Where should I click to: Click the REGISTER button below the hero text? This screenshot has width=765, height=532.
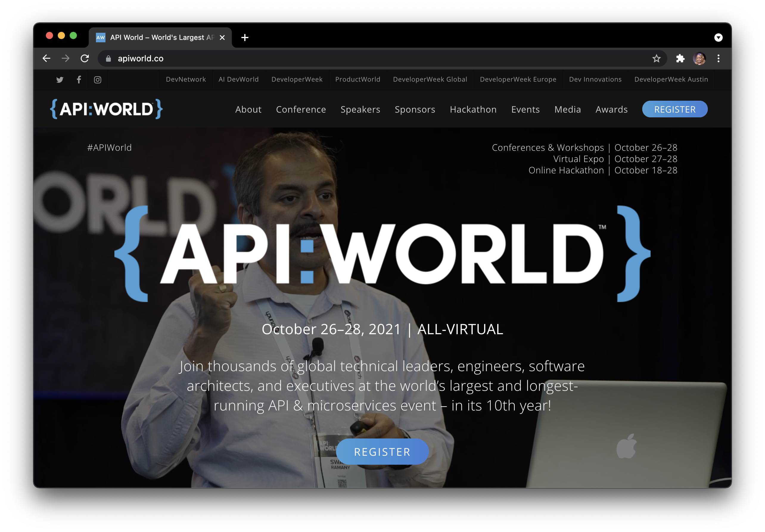coord(382,452)
